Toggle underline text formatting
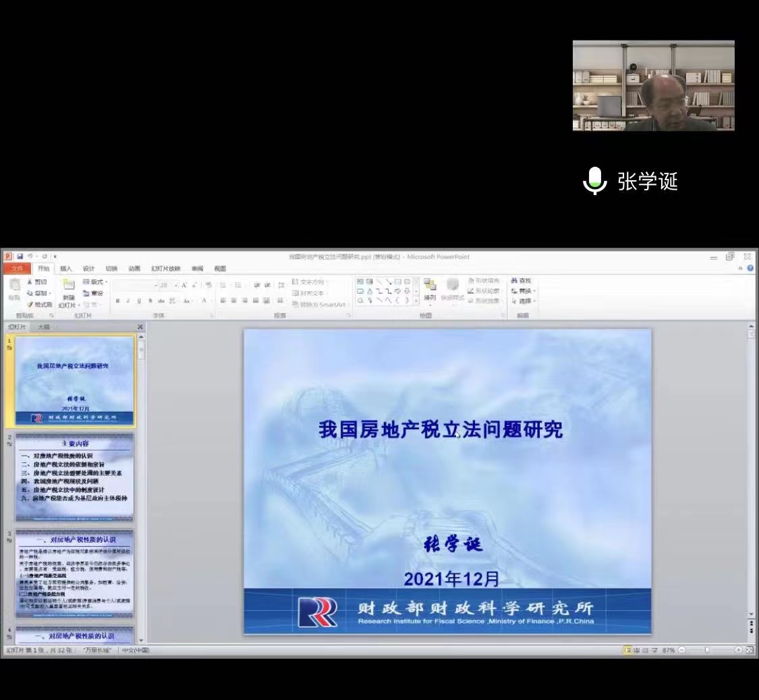This screenshot has width=759, height=700. (139, 301)
